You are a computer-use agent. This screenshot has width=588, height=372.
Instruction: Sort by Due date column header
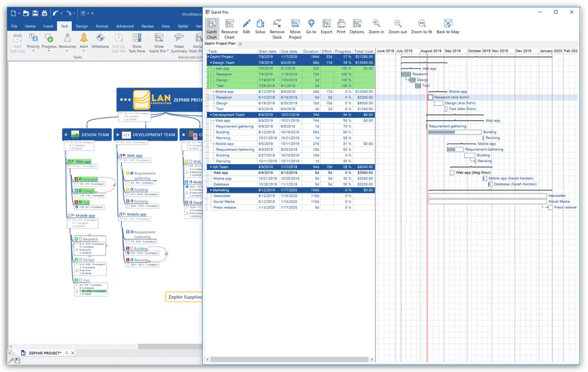pyautogui.click(x=289, y=51)
